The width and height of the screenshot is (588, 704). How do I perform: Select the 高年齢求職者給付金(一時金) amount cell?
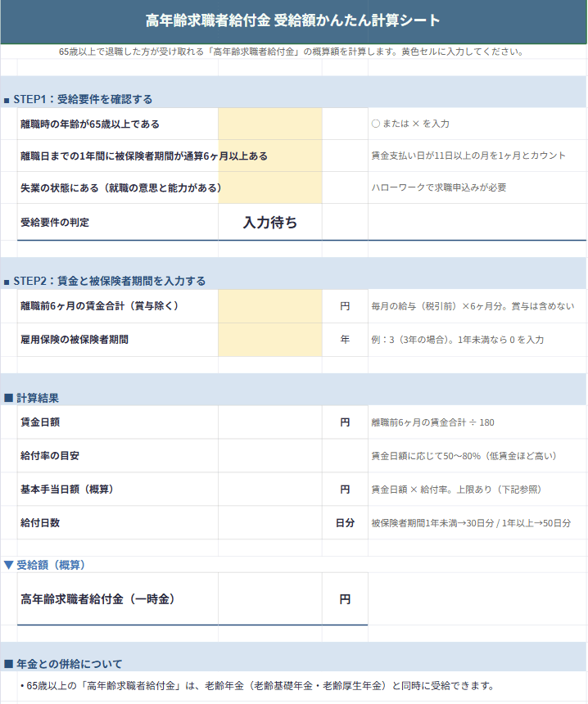[269, 599]
